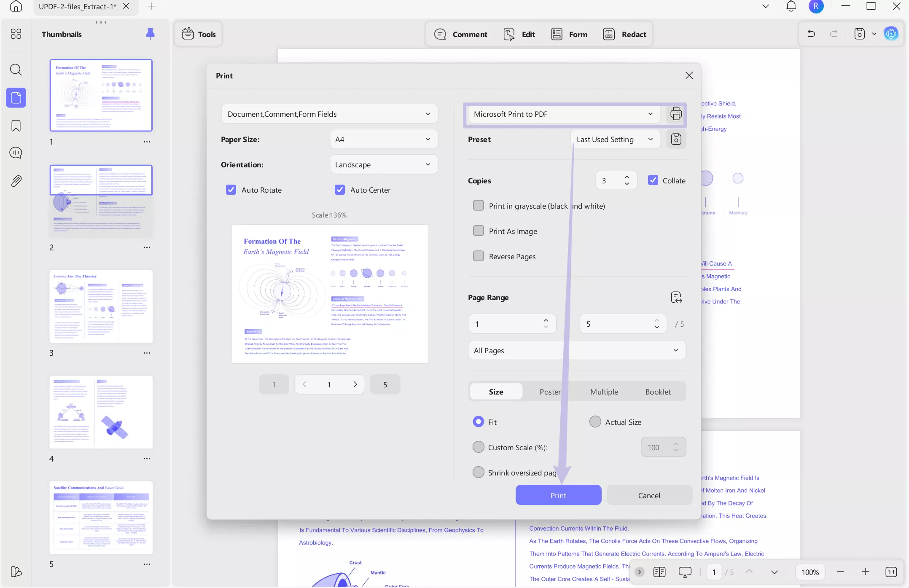Open the attachments paperclip panel
This screenshot has width=909, height=588.
(16, 181)
